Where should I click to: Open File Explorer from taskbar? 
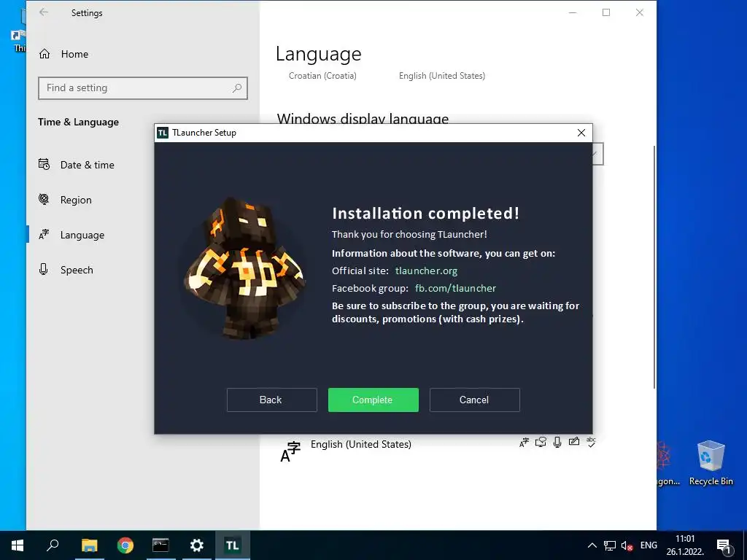coord(89,545)
